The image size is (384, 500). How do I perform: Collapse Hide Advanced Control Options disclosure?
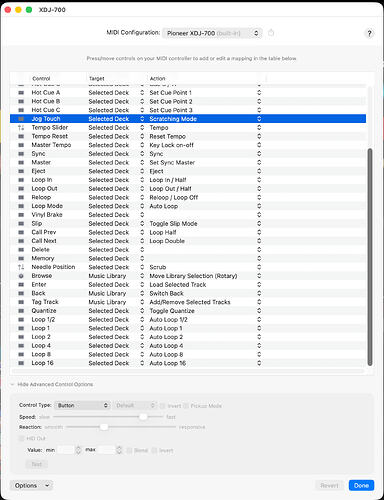point(12,384)
